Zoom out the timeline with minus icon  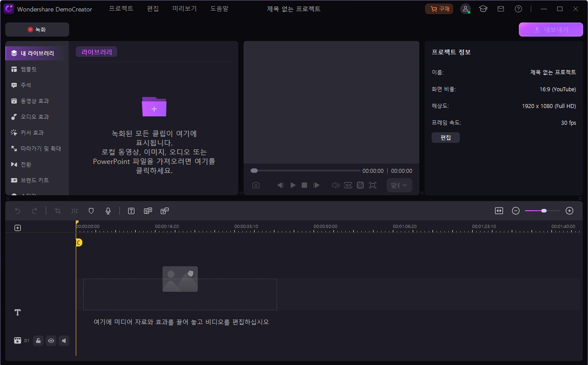click(516, 211)
